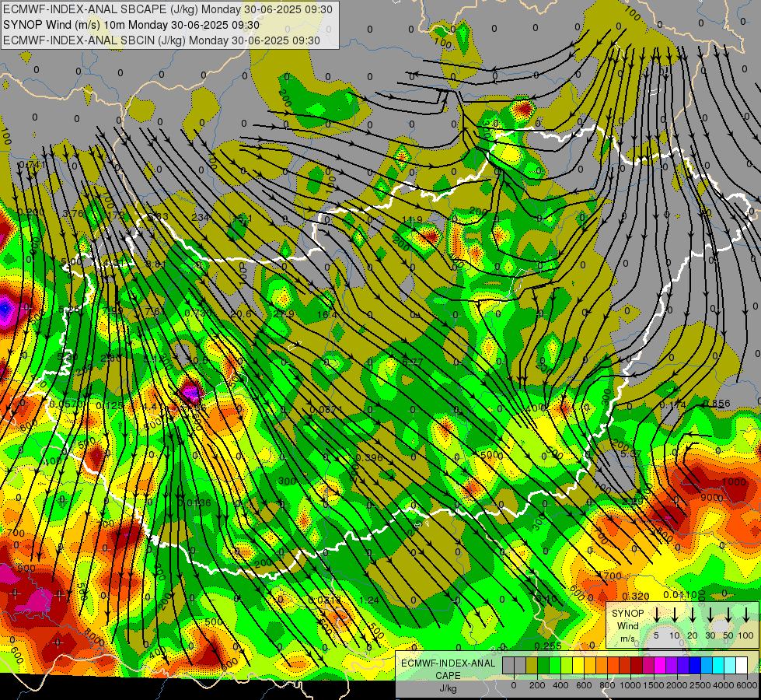Click the magenta CAPE maximum on western border

190,391
